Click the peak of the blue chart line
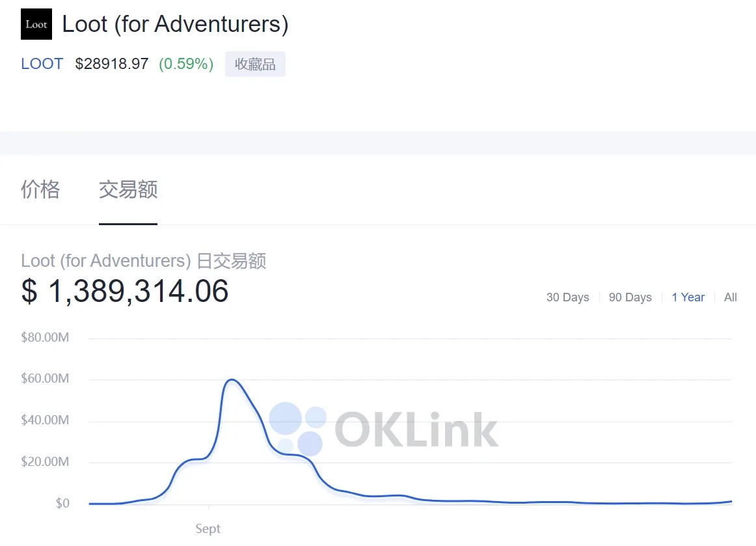Image resolution: width=756 pixels, height=546 pixels. [232, 379]
